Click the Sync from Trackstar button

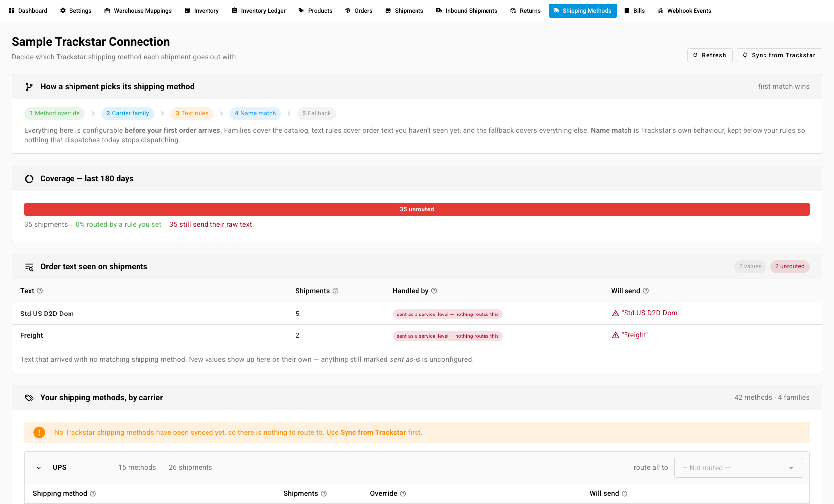779,55
